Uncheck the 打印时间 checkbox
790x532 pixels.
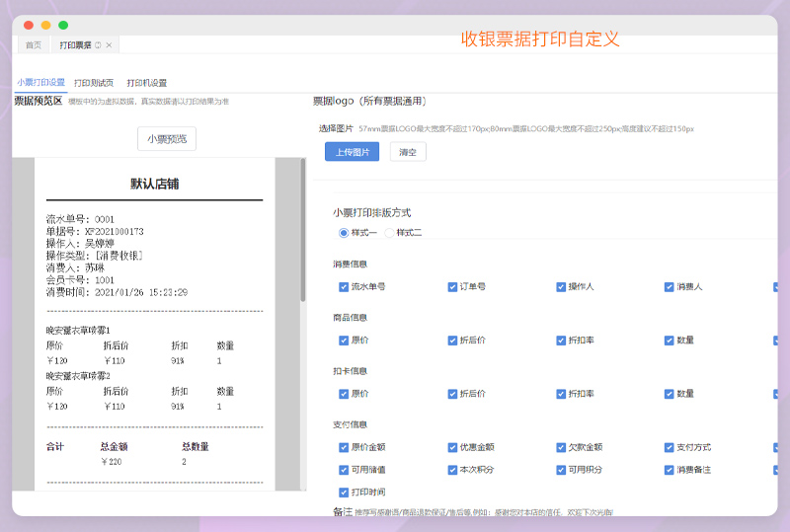tap(344, 492)
